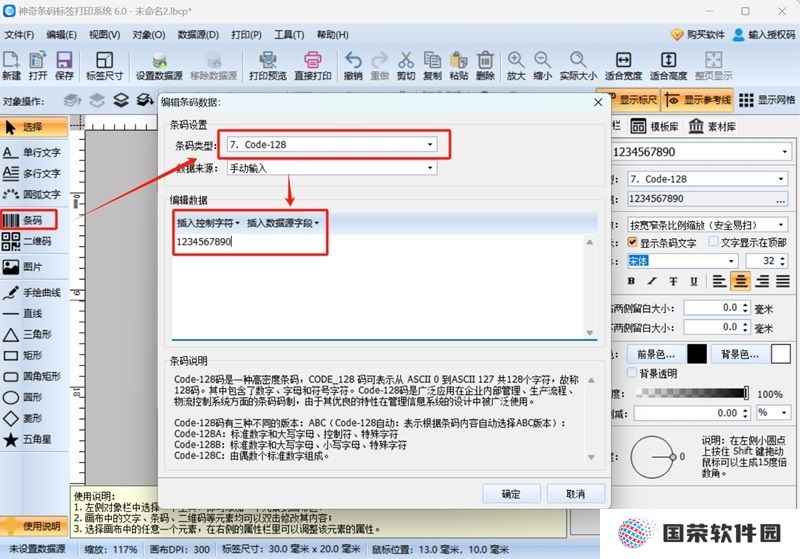Open the 文件(F) menu

(x=19, y=35)
